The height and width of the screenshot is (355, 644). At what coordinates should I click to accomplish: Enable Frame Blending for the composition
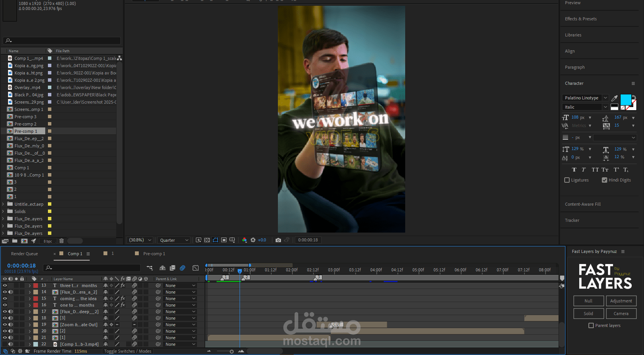click(x=172, y=268)
